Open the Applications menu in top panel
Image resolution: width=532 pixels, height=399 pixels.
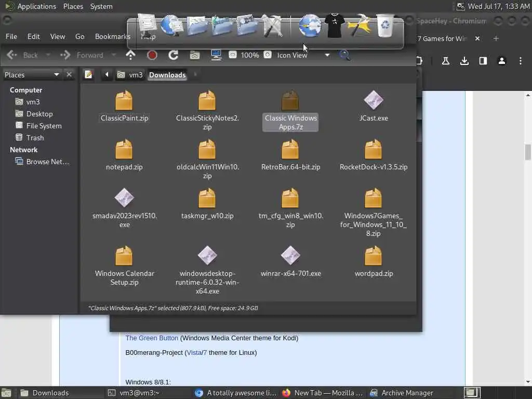pos(37,6)
